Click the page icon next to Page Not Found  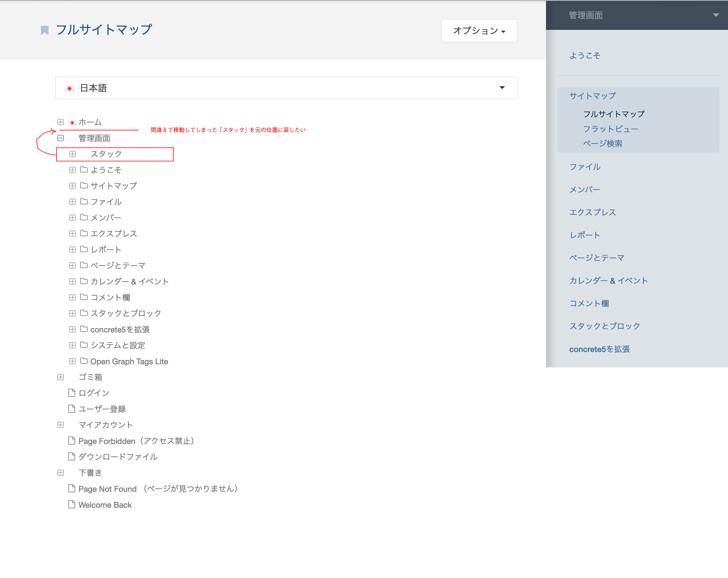click(72, 488)
